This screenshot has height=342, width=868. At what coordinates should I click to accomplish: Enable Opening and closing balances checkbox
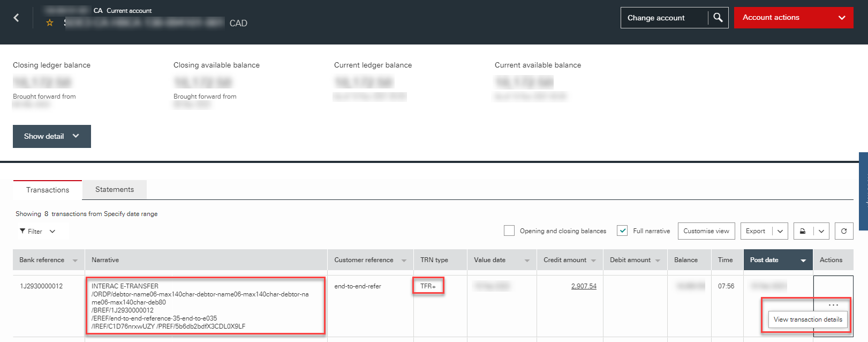click(509, 231)
